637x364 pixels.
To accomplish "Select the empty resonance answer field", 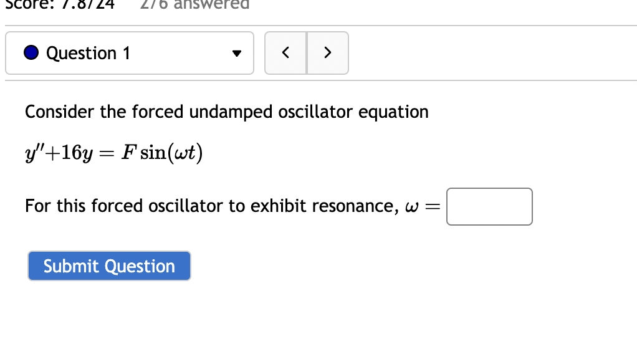I will click(x=489, y=206).
